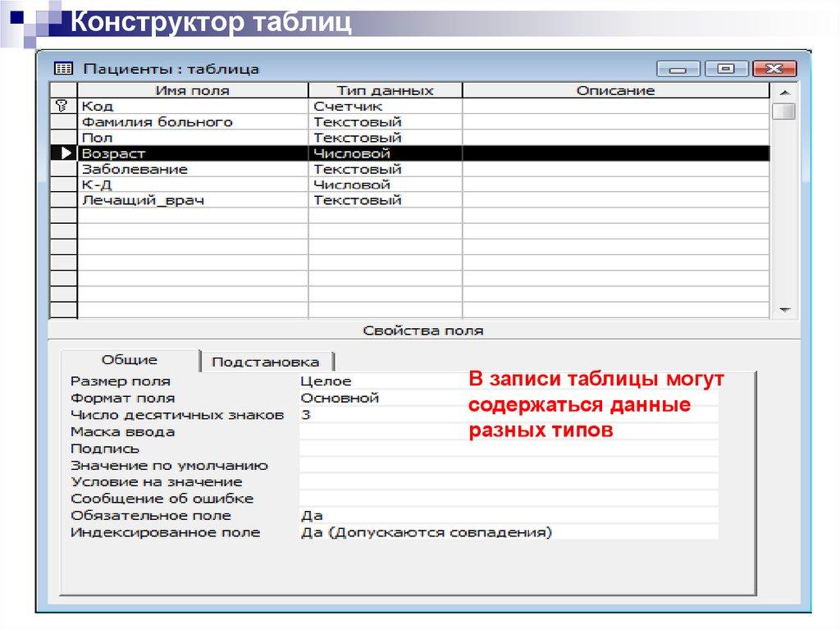Click the row selector arrow of Возраст field
Viewport: 840px width, 629px height.
click(x=65, y=153)
